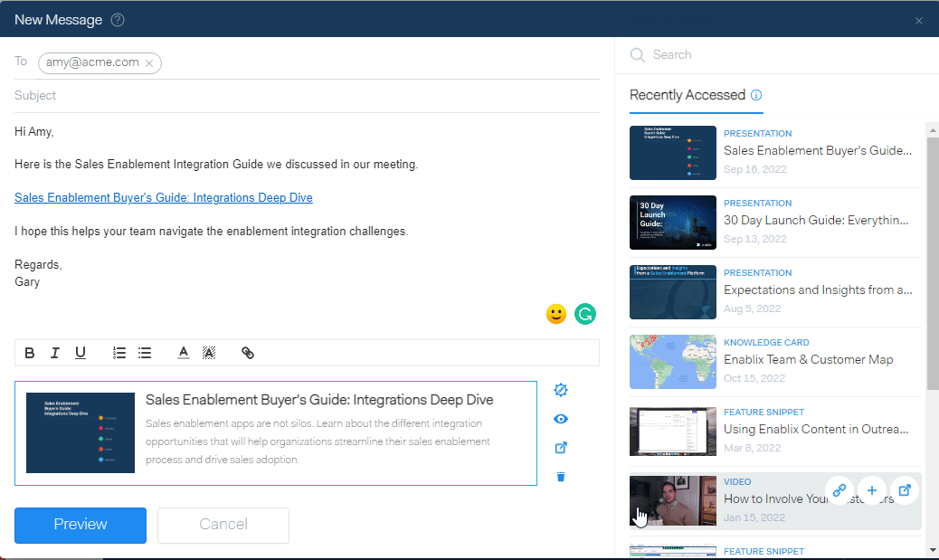Image resolution: width=939 pixels, height=560 pixels.
Task: Click the New Message help icon
Action: click(118, 20)
